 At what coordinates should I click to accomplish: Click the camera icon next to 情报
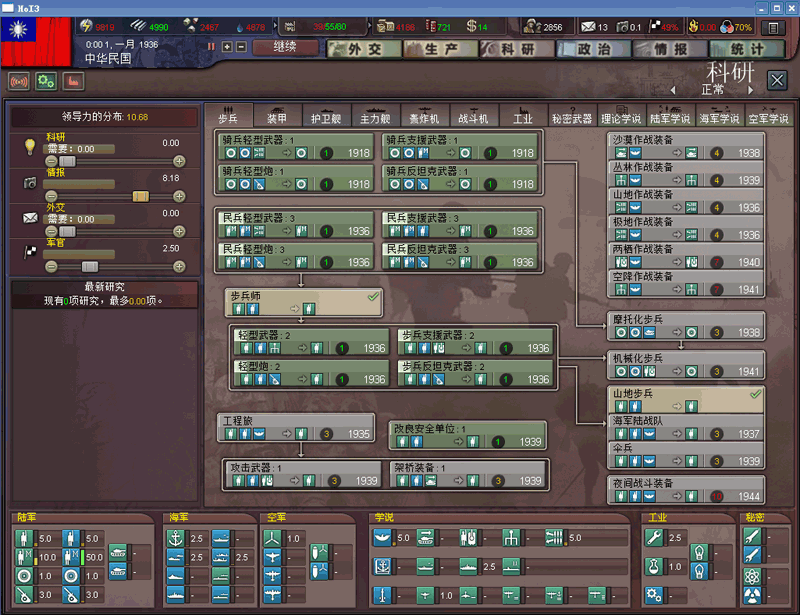coord(29,182)
